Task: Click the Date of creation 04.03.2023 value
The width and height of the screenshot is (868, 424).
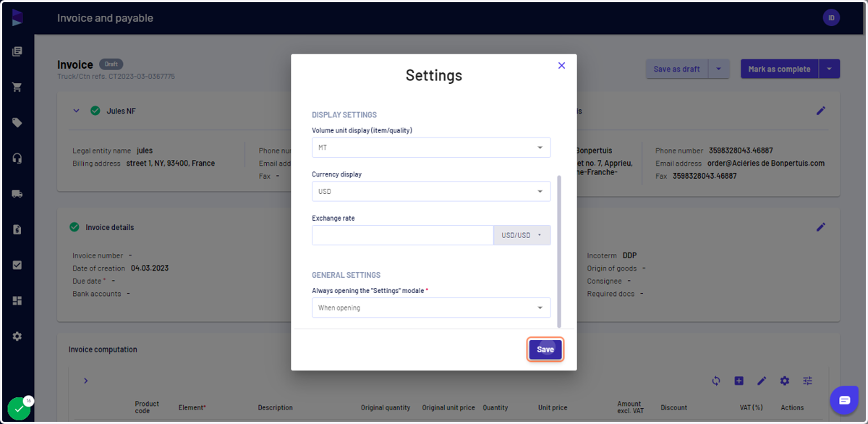Action: 150,268
